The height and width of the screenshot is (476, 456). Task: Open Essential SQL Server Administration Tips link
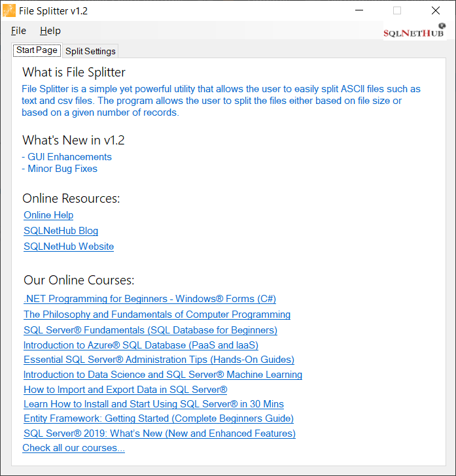[159, 360]
